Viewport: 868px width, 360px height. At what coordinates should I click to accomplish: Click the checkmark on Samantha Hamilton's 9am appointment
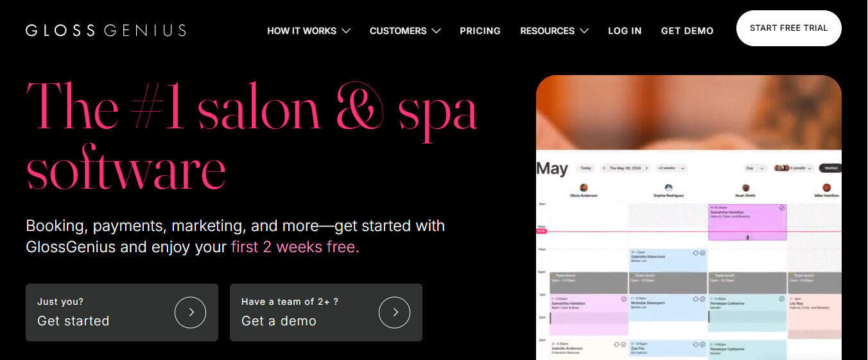pyautogui.click(x=781, y=208)
